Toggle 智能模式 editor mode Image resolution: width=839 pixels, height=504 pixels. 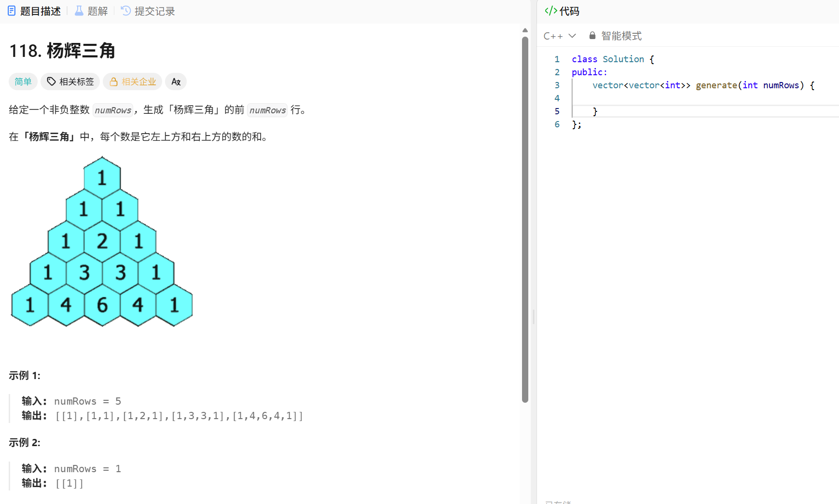pyautogui.click(x=621, y=35)
